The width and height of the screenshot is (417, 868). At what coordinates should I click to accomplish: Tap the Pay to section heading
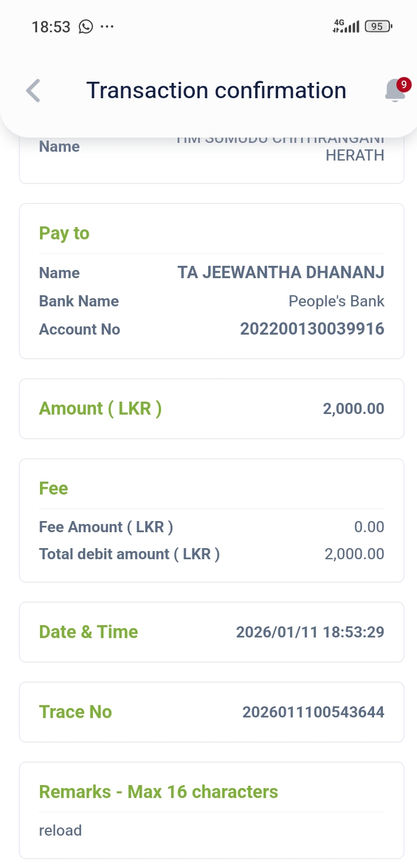(x=64, y=233)
